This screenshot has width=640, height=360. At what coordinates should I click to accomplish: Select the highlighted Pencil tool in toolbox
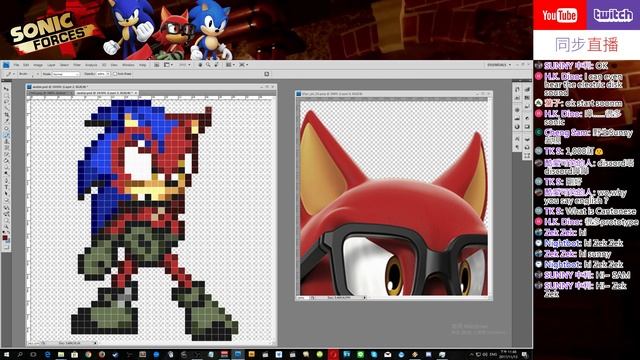click(6, 135)
